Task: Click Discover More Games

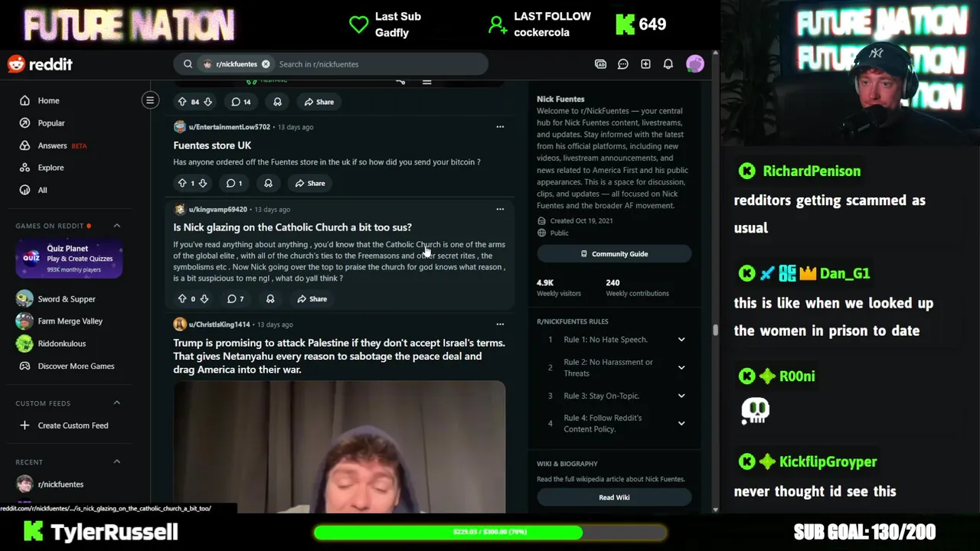Action: click(74, 366)
